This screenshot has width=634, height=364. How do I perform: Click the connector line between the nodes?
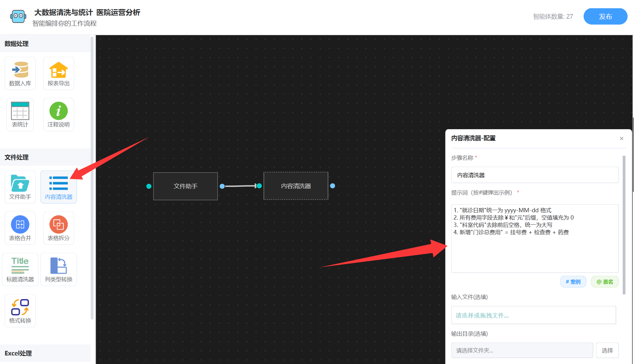241,186
